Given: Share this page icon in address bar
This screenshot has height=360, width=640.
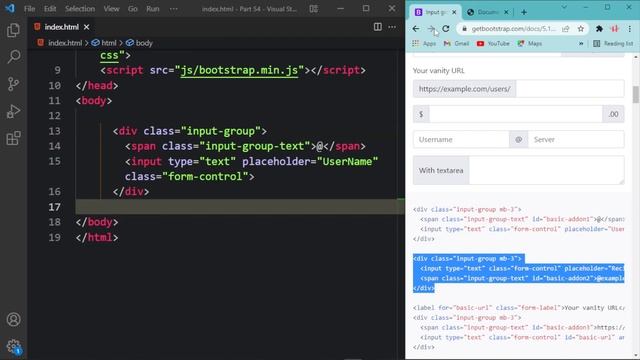Looking at the screenshot, I should 566,29.
